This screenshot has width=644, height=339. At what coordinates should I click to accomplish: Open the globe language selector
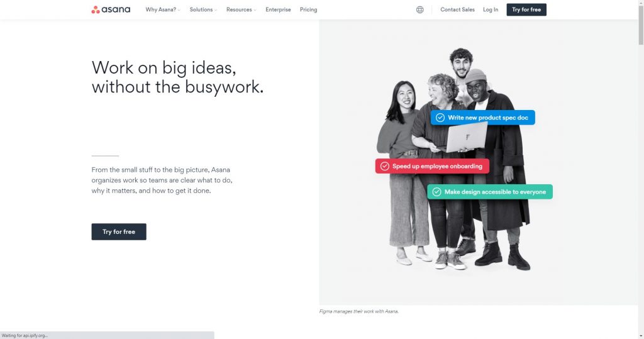click(419, 9)
